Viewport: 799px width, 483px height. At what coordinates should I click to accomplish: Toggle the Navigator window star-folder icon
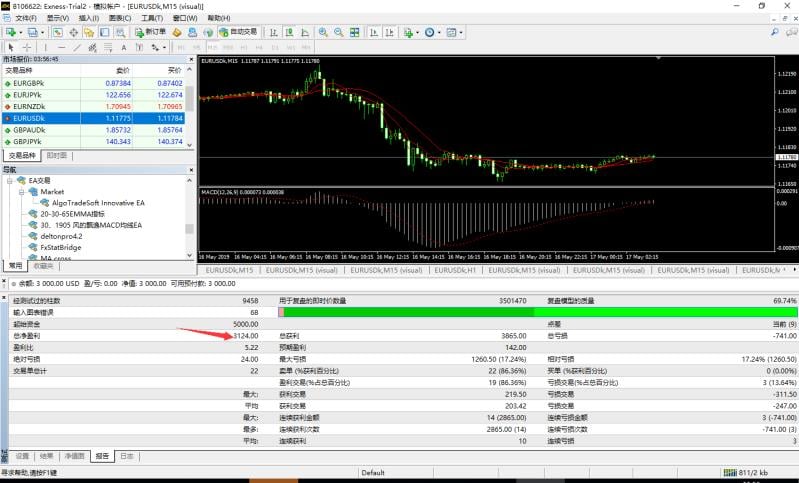click(89, 32)
